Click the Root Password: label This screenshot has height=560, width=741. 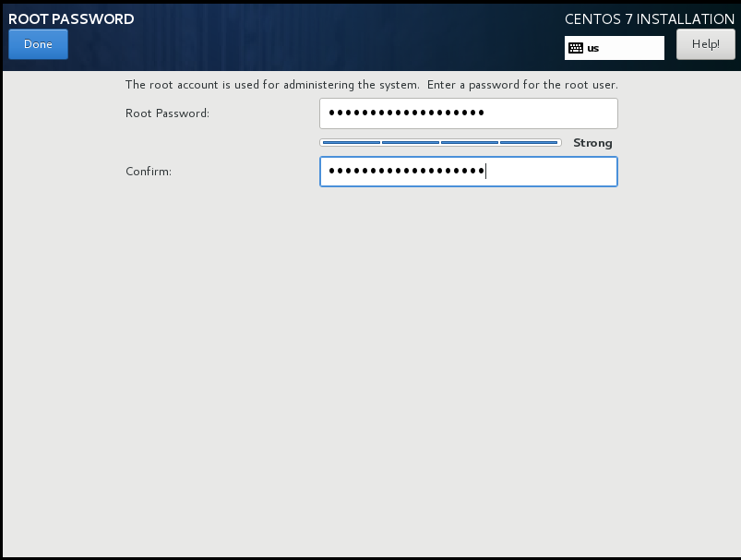pyautogui.click(x=167, y=113)
